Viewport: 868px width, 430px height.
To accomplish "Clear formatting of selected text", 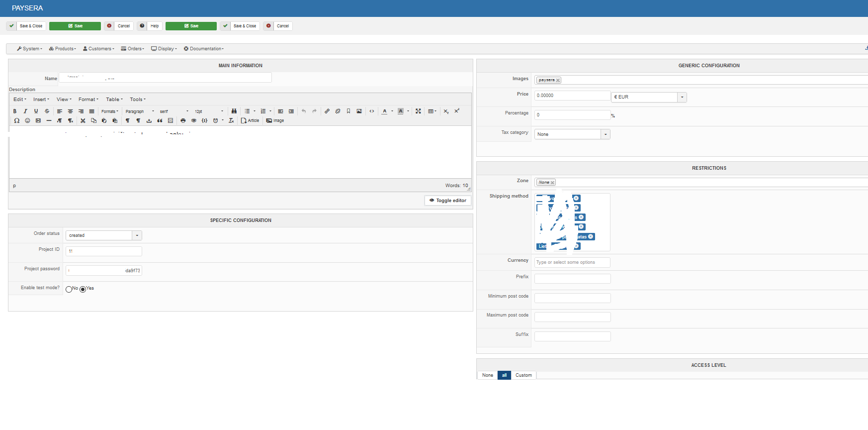I will point(231,121).
